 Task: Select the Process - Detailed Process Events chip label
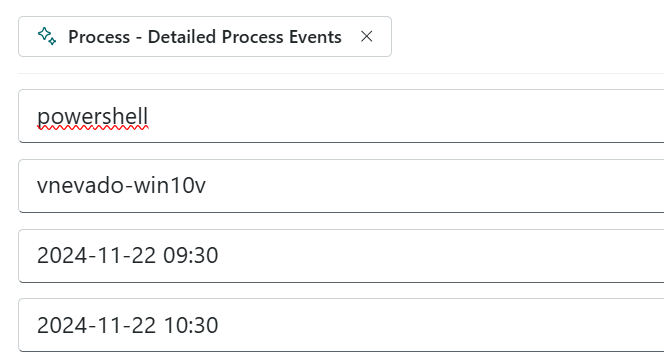[205, 37]
